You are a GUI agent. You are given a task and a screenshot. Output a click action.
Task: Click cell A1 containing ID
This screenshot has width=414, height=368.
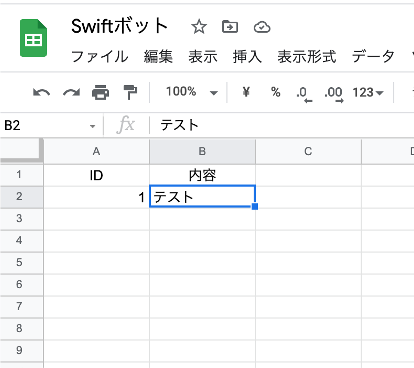coord(96,175)
